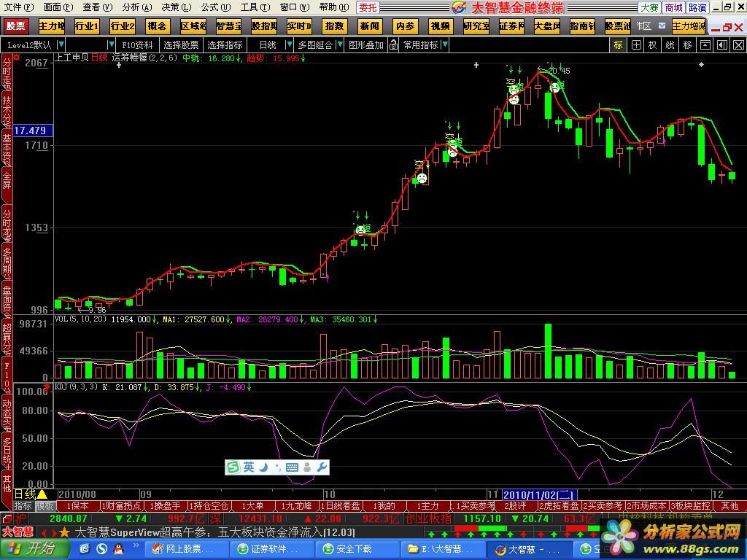Select the 1保本 indicator tab
The width and height of the screenshot is (747, 560).
click(78, 506)
